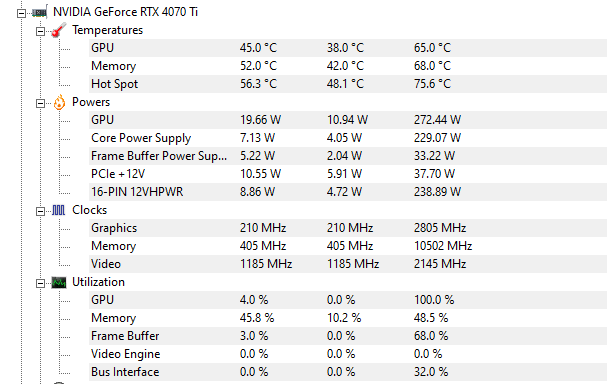The width and height of the screenshot is (607, 384).
Task: Select the Utilization label
Action: point(98,282)
